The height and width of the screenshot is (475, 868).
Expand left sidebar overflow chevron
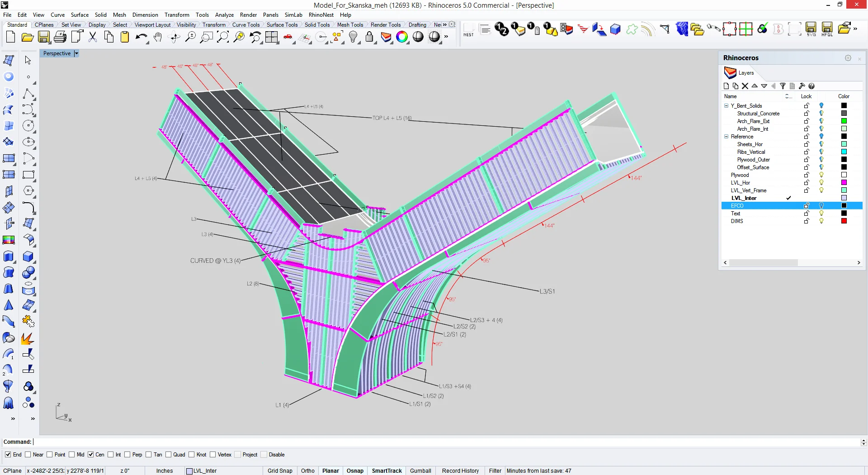click(x=13, y=419)
